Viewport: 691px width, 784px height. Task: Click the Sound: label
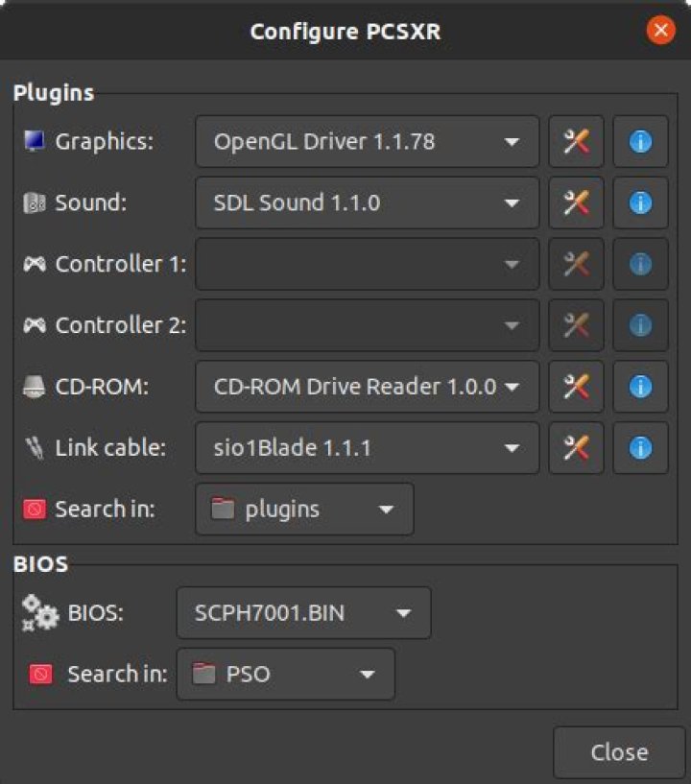91,203
